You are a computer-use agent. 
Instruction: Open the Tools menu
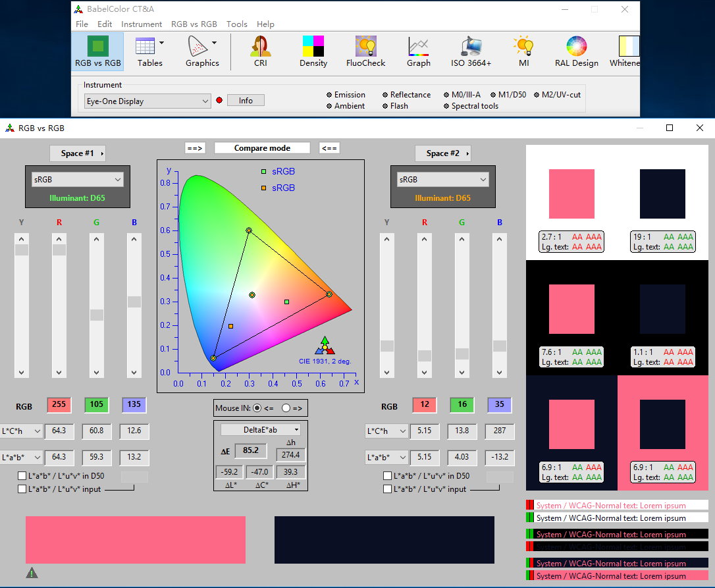[236, 24]
